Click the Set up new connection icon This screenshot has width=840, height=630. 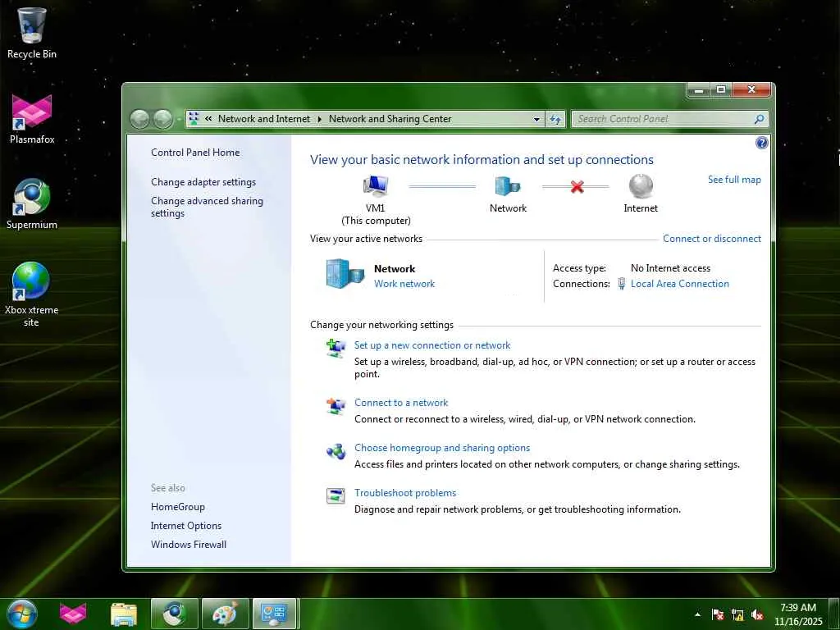(x=336, y=348)
